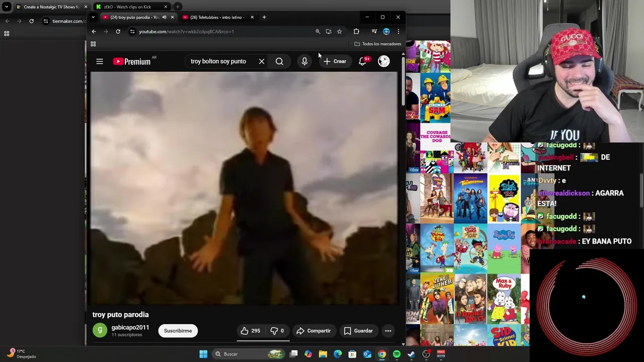Close the zEkO Kick tab
This screenshot has width=644, height=362.
pos(166,7)
